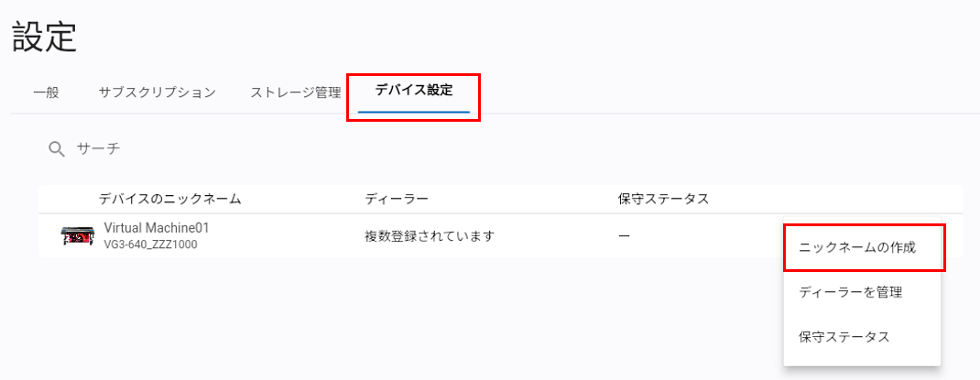
Task: Switch to the 一般 tab
Action: (46, 92)
